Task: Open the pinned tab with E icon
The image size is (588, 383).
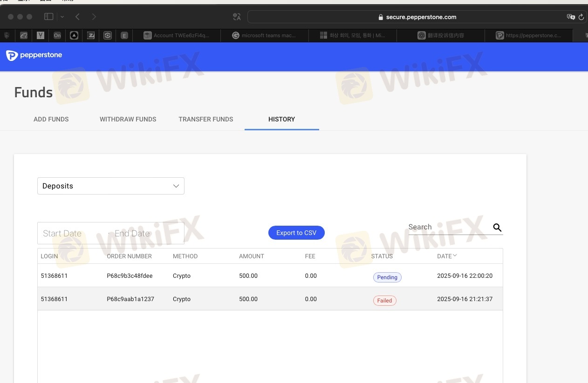Action: (124, 35)
